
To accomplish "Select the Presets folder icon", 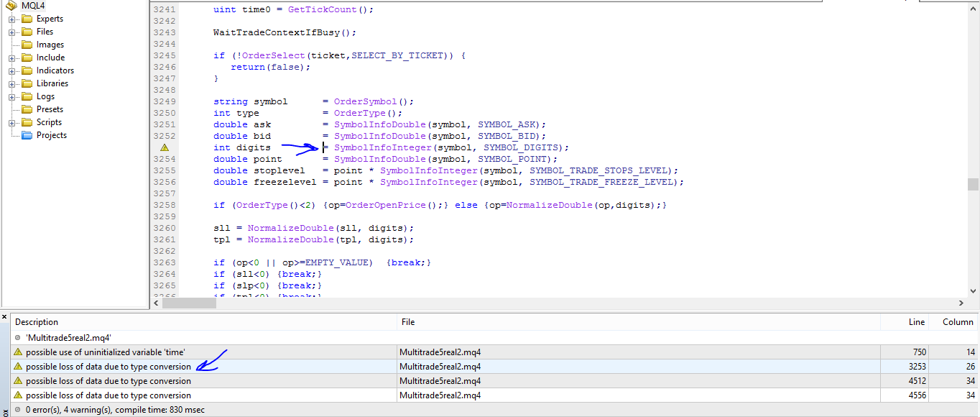I will click(x=27, y=109).
